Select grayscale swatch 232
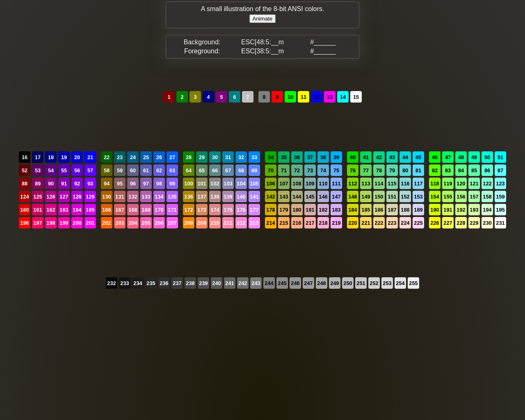This screenshot has height=420, width=525. (112, 283)
